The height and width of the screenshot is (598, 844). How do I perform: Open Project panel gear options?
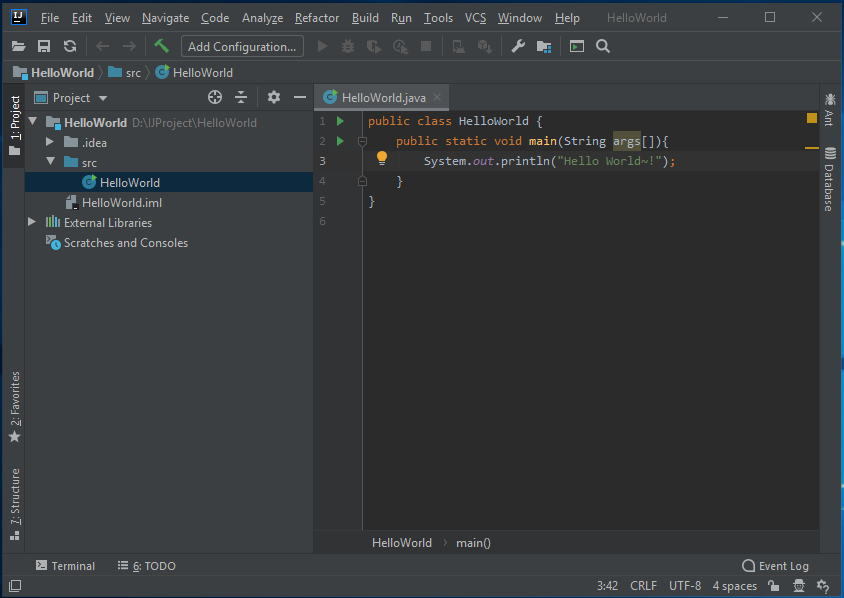273,97
